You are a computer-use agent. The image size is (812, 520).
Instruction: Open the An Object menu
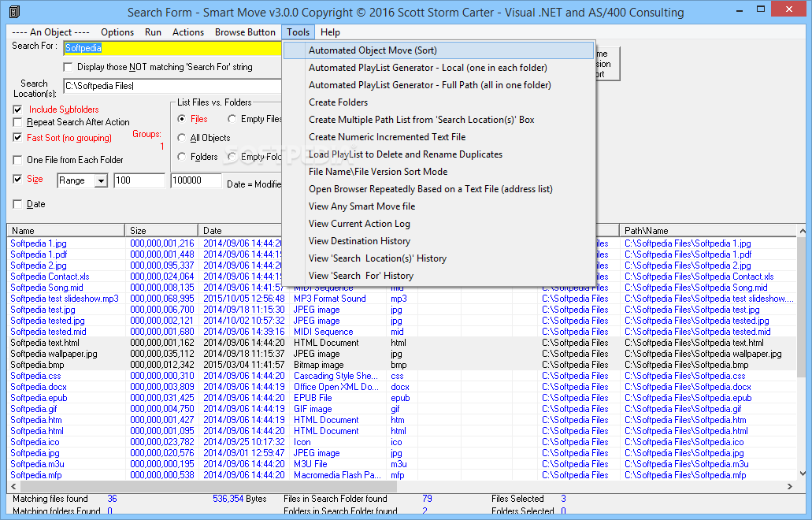[x=50, y=32]
